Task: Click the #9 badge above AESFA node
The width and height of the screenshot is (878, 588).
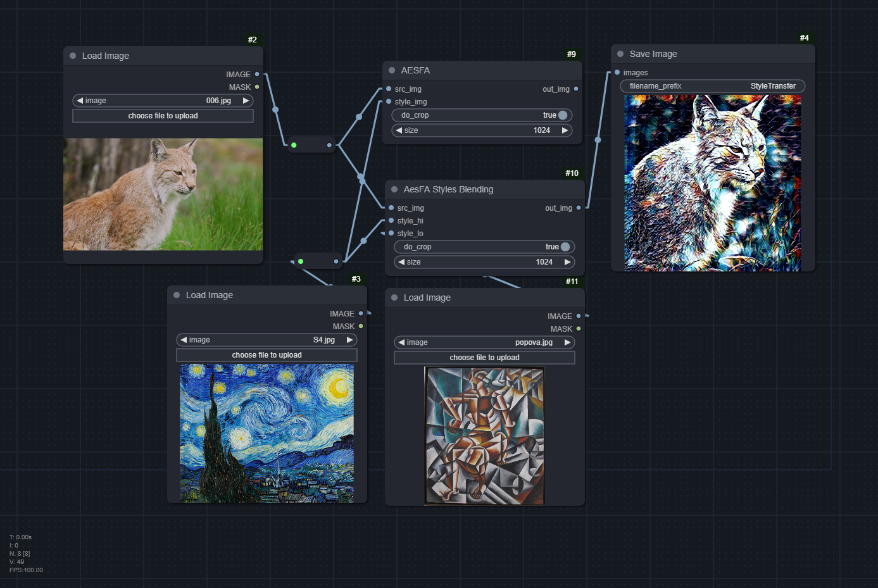Action: pos(572,54)
